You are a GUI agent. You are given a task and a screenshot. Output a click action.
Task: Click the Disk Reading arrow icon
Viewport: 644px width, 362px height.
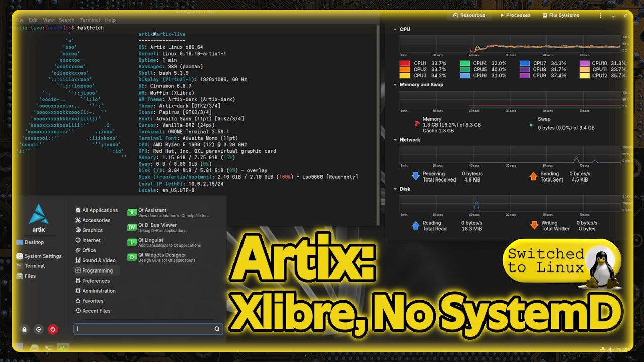point(415,226)
